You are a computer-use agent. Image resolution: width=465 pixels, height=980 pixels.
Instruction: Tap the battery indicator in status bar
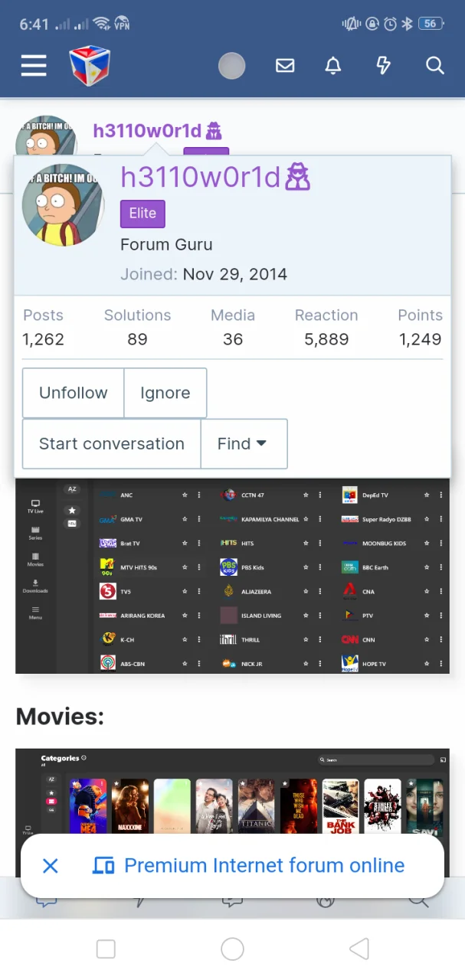tap(431, 24)
